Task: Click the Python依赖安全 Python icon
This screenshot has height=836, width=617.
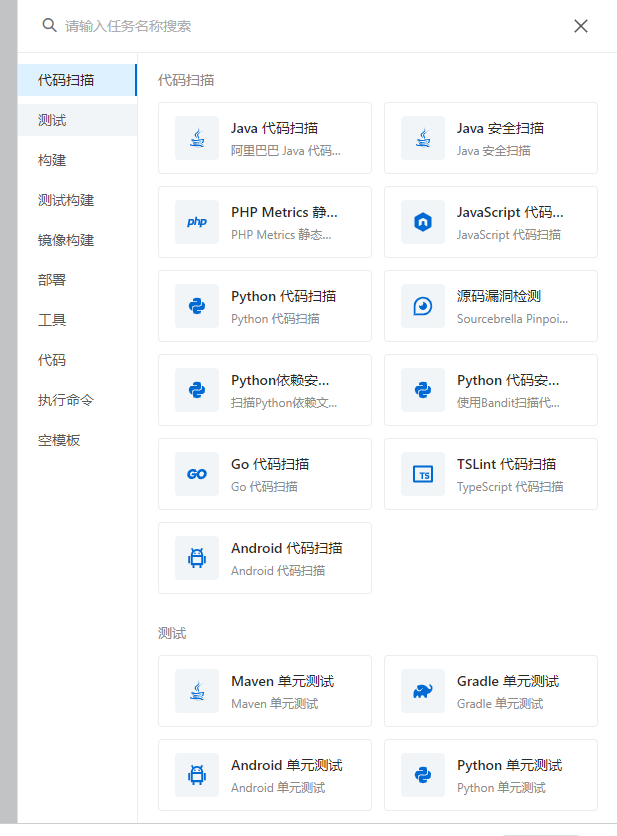Action: (197, 390)
